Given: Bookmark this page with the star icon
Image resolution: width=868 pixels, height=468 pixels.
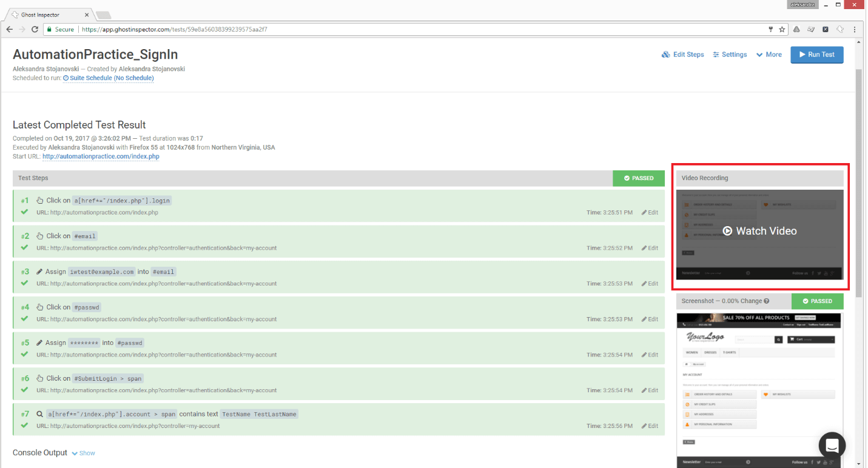Looking at the screenshot, I should click(x=782, y=29).
